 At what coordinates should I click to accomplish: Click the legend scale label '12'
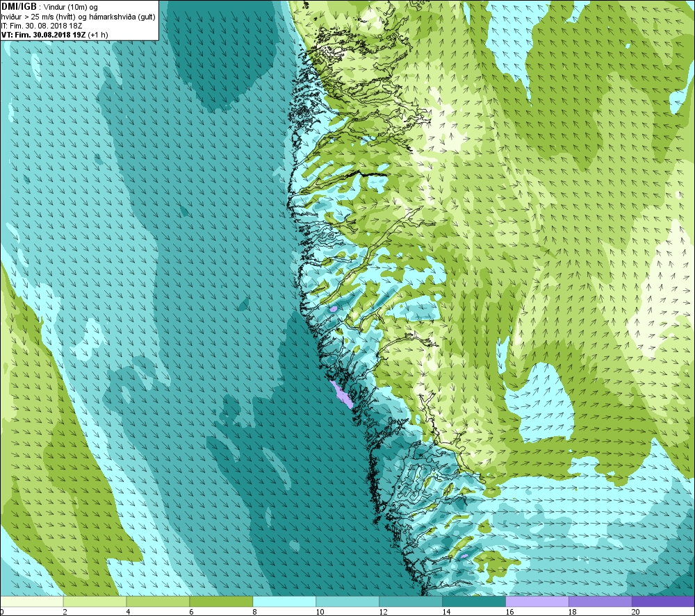(384, 612)
